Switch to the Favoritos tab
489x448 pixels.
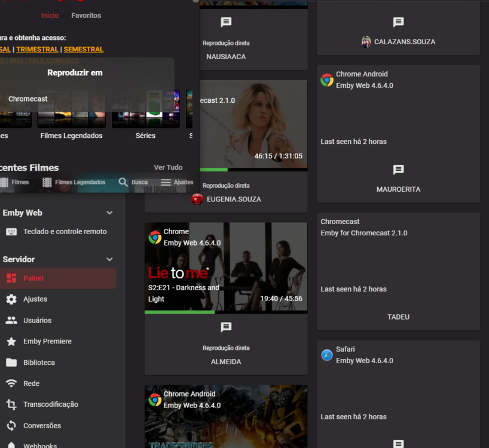tap(86, 16)
